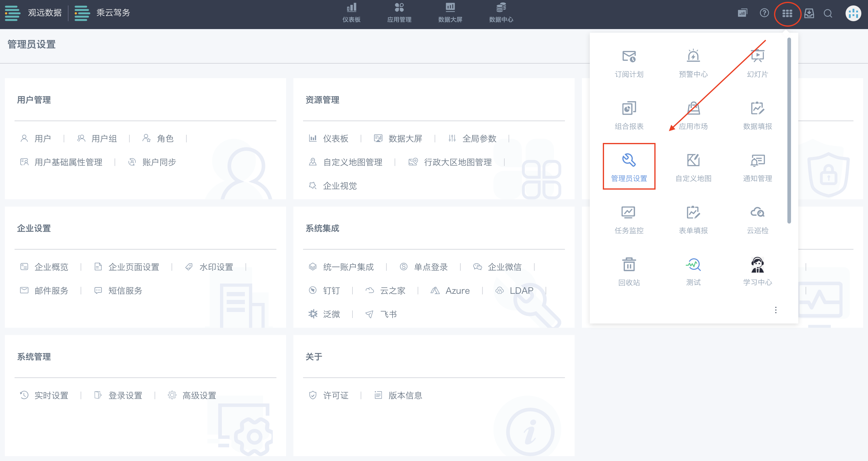Viewport: 868px width, 461px height.
Task: Click the download inbox icon in header
Action: point(809,13)
